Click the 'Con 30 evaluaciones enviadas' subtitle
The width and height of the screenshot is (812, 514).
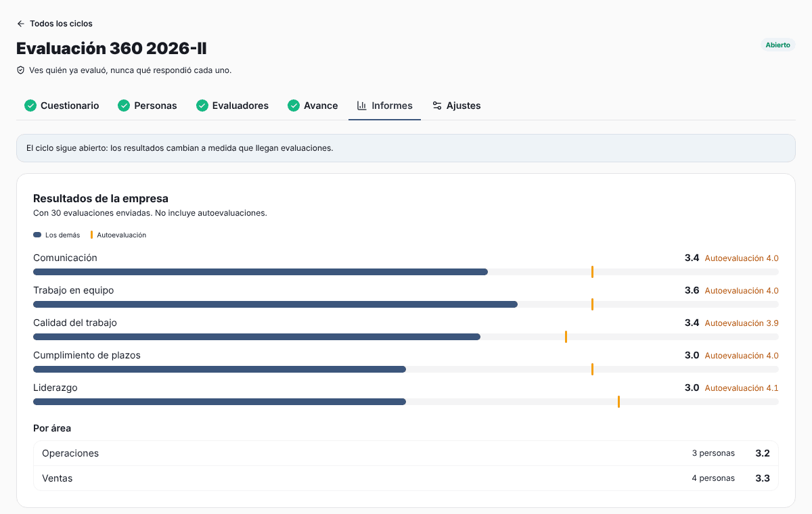click(150, 213)
